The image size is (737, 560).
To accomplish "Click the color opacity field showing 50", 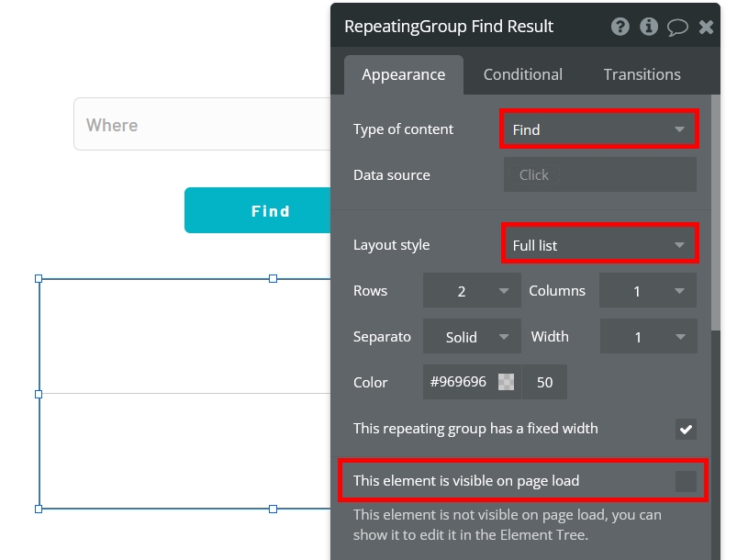I will point(544,382).
